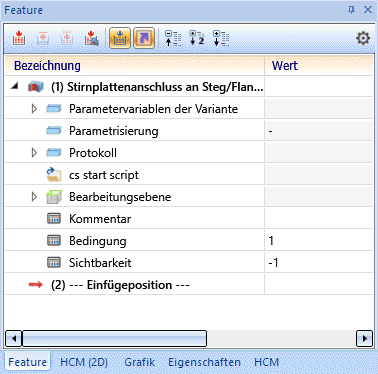Expand the Bearbeitungsebene node
378x374 pixels.
[x=34, y=197]
